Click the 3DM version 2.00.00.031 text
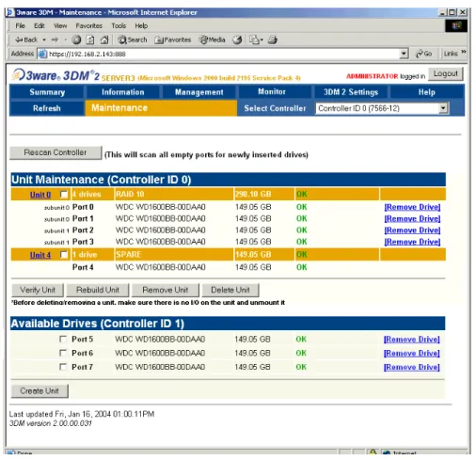The width and height of the screenshot is (476, 460). pos(51,423)
